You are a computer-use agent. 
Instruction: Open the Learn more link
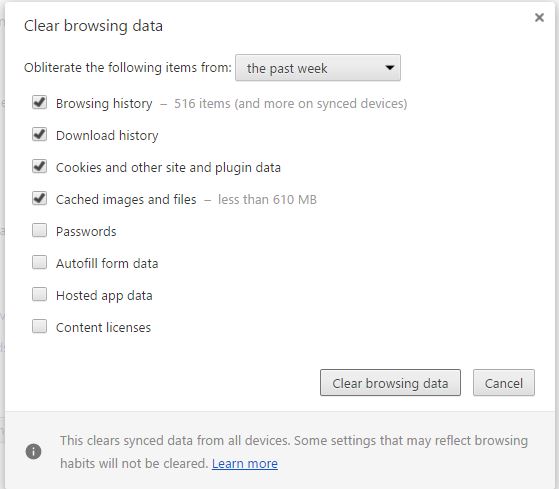point(245,463)
